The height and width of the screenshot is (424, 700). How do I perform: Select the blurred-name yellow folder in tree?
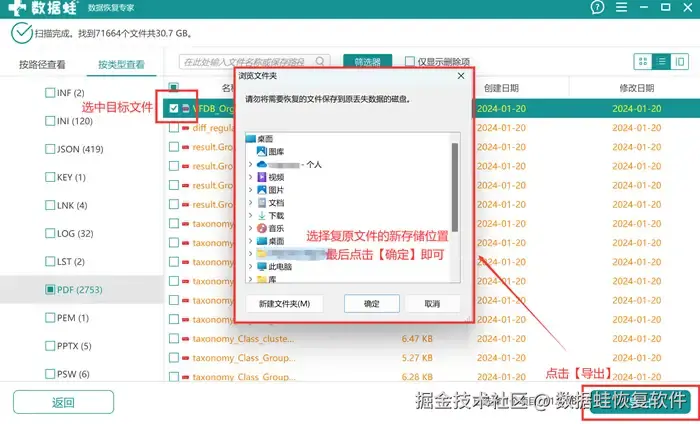[290, 254]
